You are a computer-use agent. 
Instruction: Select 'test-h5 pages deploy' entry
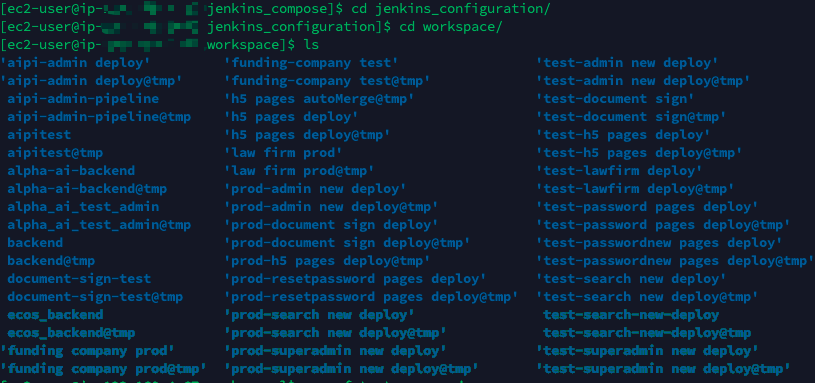pos(623,135)
